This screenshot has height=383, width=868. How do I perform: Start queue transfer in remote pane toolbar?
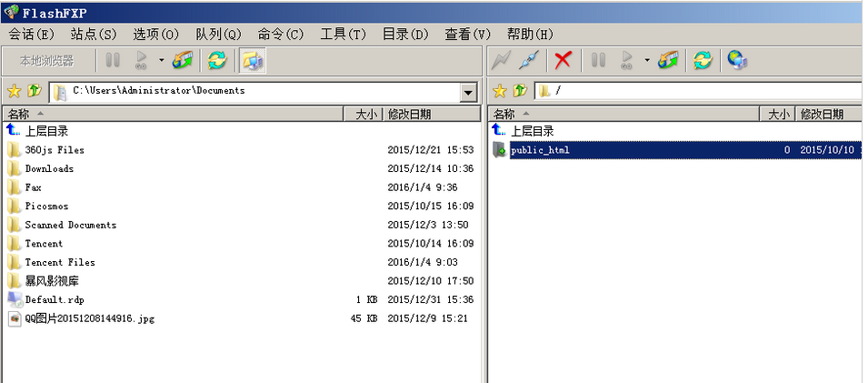(x=626, y=60)
